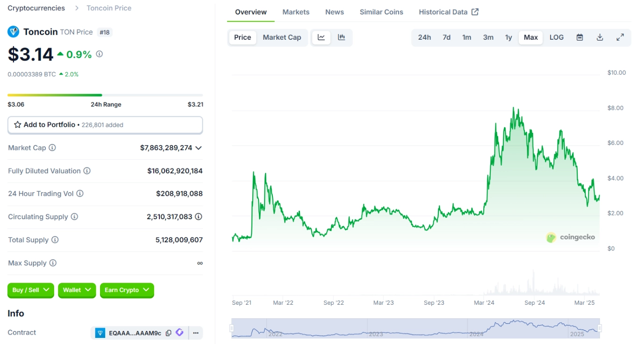The height and width of the screenshot is (344, 644).
Task: Click left handle of chart range navigator
Action: click(232, 329)
